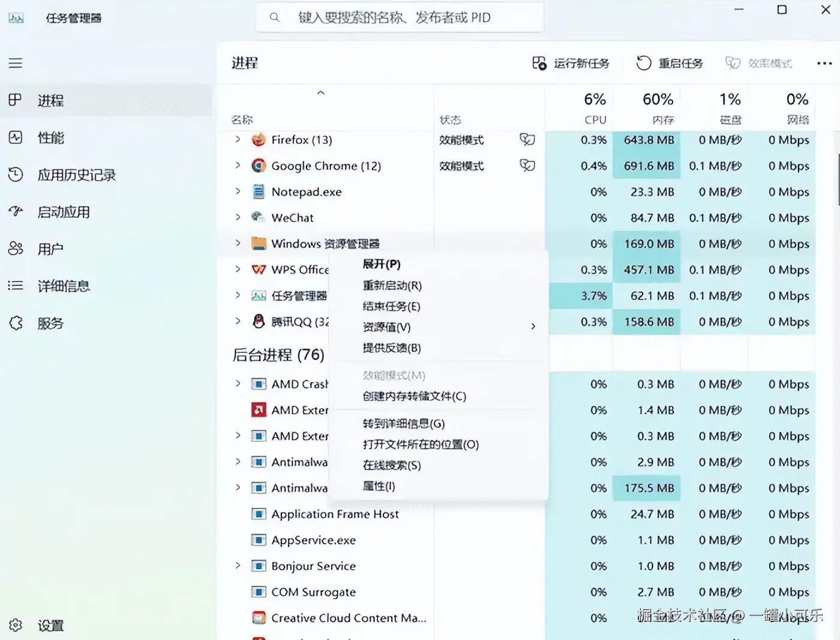Click the Google Chrome process icon
The image size is (840, 640).
(x=259, y=166)
